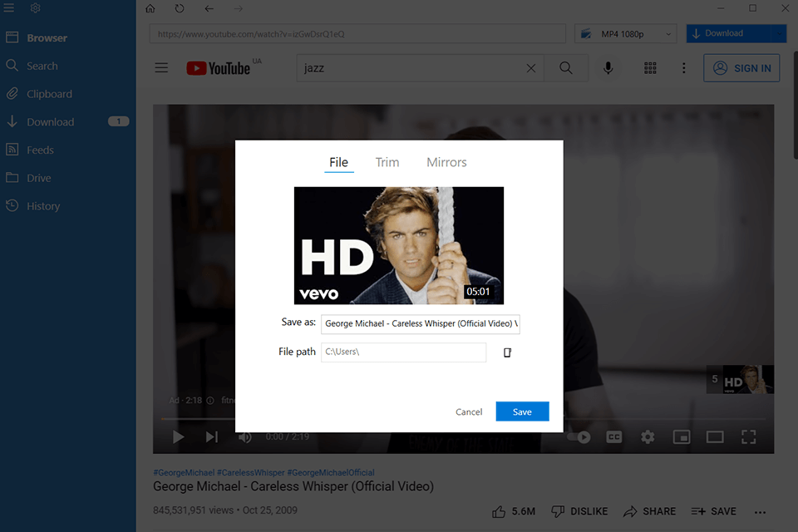Click YouTube search magnifier button
The width and height of the screenshot is (798, 532).
pos(566,67)
